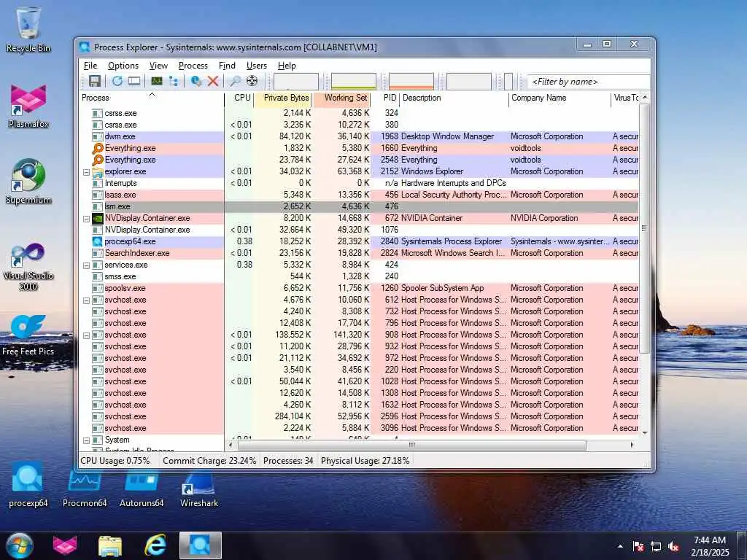The image size is (747, 560).
Task: Click the Refresh Now toolbar icon
Action: point(117,81)
